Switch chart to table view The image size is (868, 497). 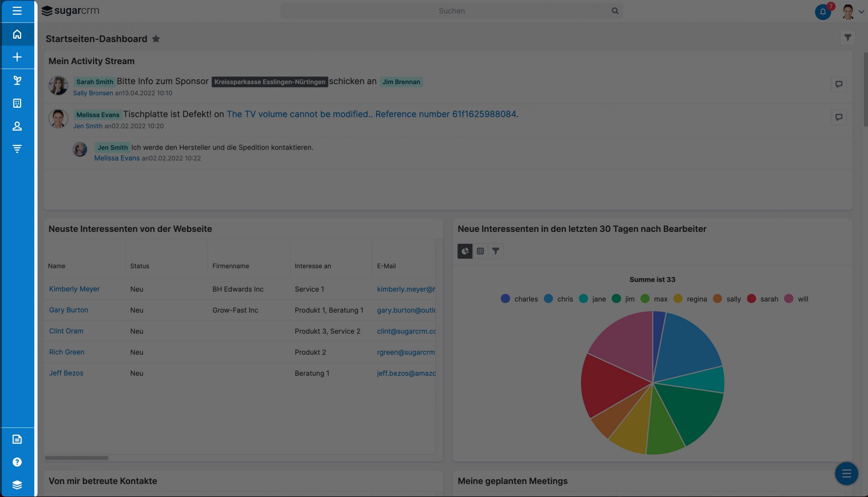coord(480,251)
